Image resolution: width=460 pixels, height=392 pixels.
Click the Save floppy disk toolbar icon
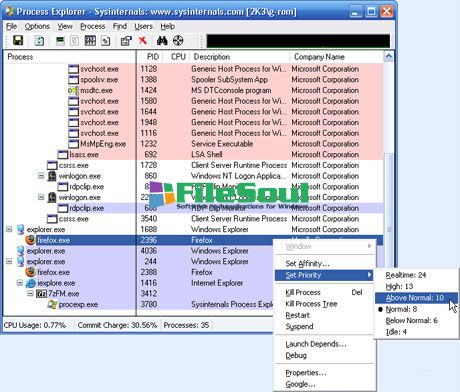[18, 41]
